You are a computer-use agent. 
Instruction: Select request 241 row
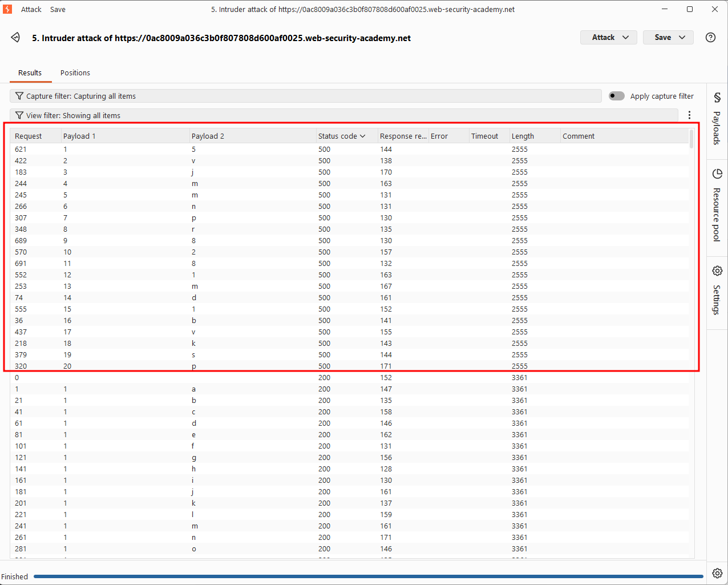click(349, 526)
